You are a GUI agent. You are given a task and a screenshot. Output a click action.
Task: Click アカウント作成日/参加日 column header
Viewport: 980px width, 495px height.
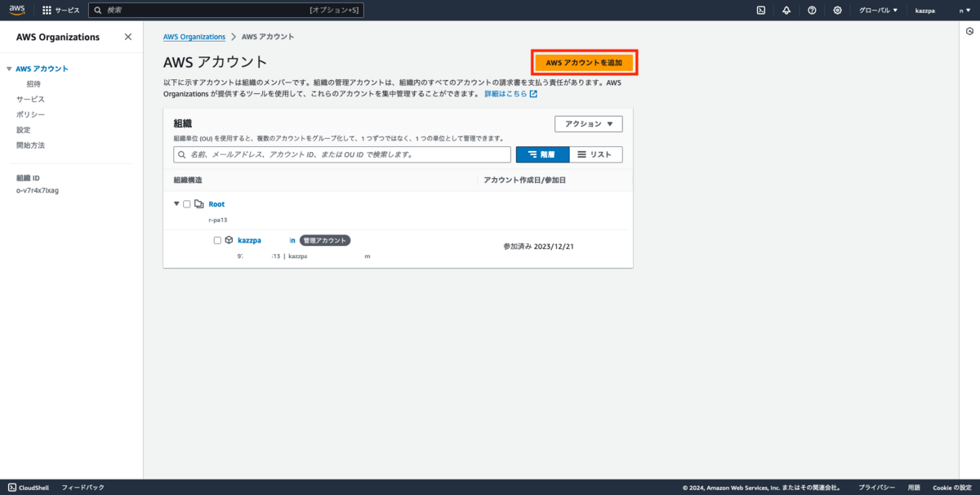pos(525,180)
